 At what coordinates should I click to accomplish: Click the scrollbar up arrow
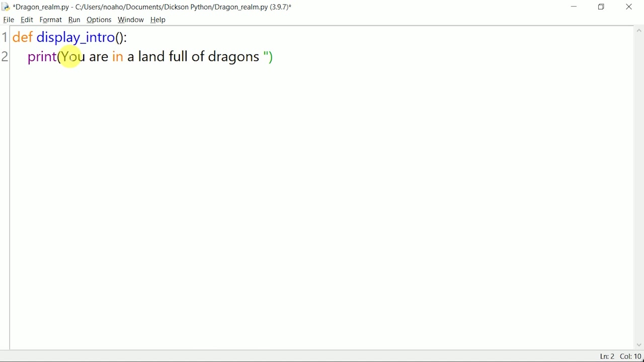[639, 31]
